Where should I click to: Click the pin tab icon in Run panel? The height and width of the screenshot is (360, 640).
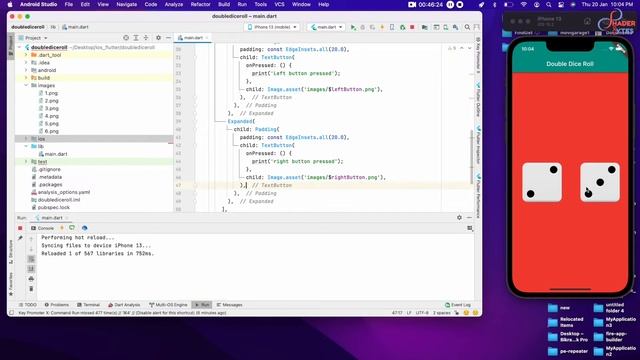click(x=20, y=238)
